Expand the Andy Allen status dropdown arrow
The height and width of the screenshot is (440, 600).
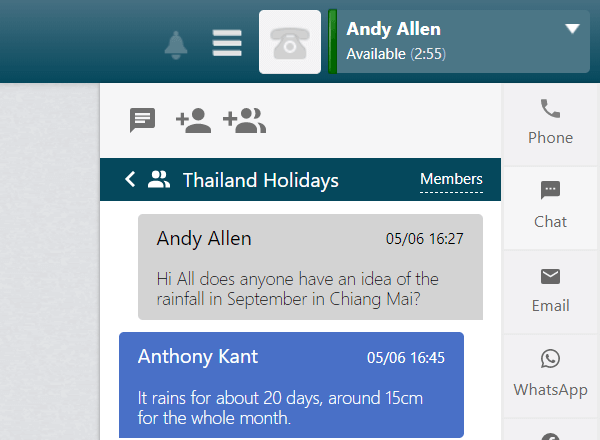pyautogui.click(x=572, y=29)
